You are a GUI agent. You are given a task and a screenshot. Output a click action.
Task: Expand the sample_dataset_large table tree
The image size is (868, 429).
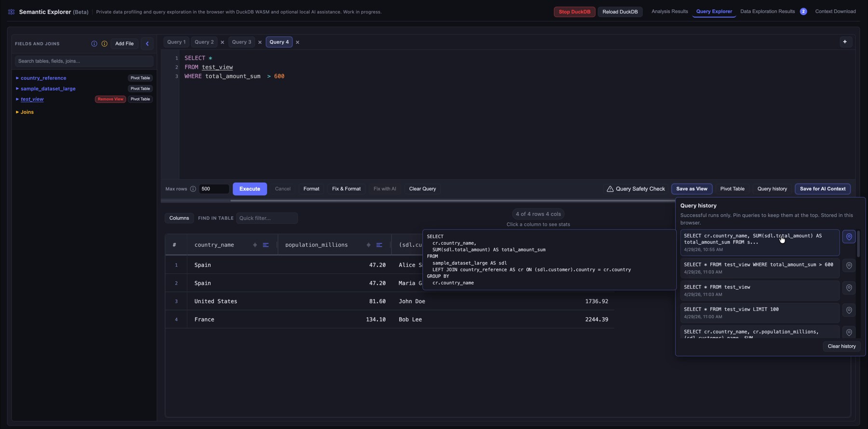(17, 89)
